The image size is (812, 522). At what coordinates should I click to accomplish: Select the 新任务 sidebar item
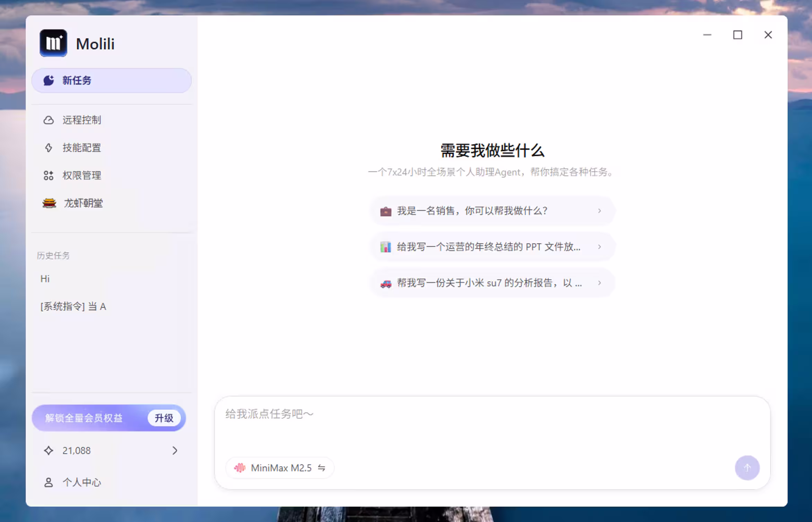111,80
